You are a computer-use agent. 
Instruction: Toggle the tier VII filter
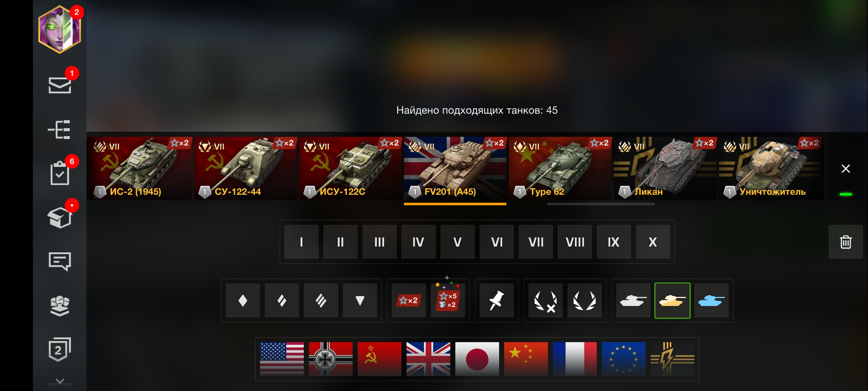[x=536, y=242]
